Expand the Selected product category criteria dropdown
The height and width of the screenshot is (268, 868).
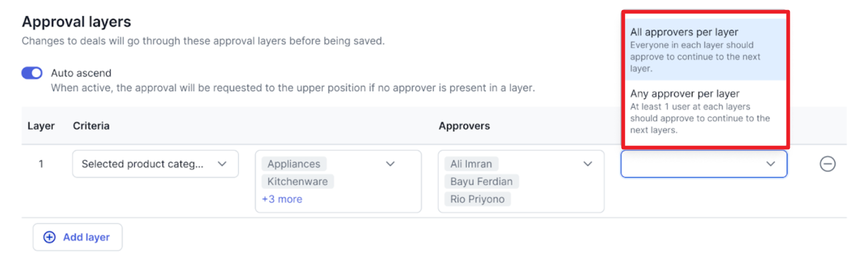(155, 164)
